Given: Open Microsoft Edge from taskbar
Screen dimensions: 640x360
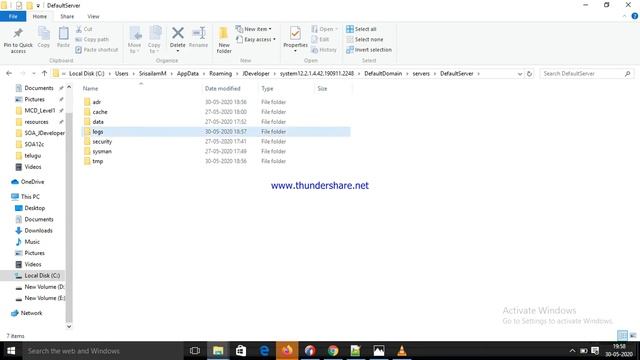Looking at the screenshot, I should point(264,351).
